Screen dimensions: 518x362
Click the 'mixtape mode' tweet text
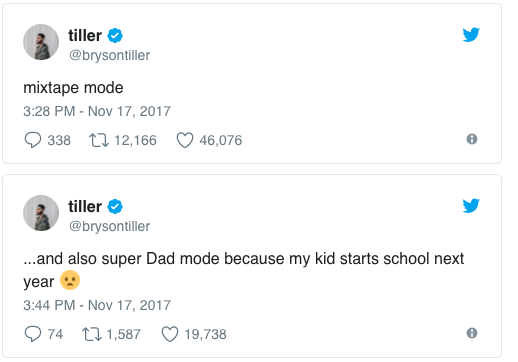pyautogui.click(x=73, y=88)
